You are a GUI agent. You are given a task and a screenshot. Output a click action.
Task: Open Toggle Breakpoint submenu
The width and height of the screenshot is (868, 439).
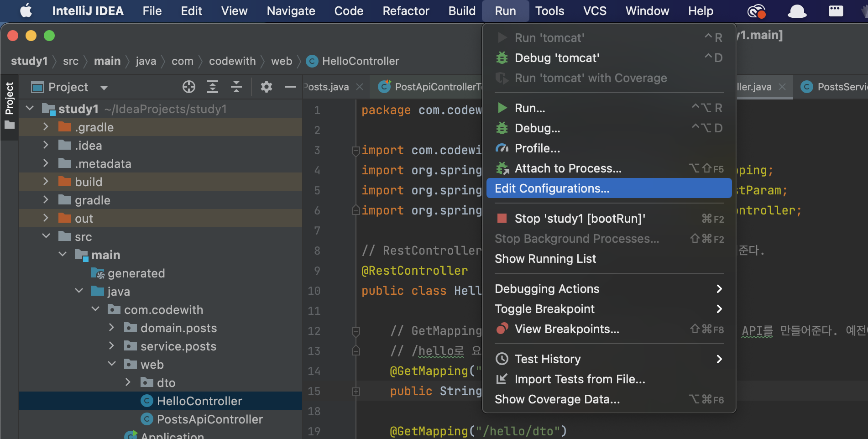click(x=609, y=309)
